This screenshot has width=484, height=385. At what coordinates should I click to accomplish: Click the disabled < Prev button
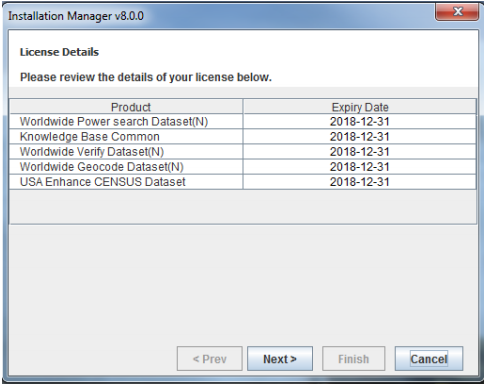point(210,359)
